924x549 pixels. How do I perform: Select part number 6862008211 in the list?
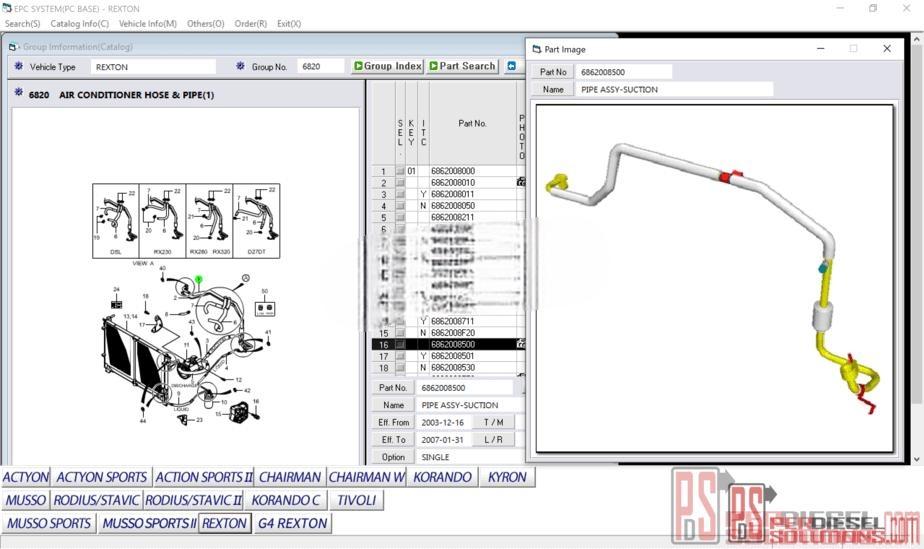coord(453,217)
